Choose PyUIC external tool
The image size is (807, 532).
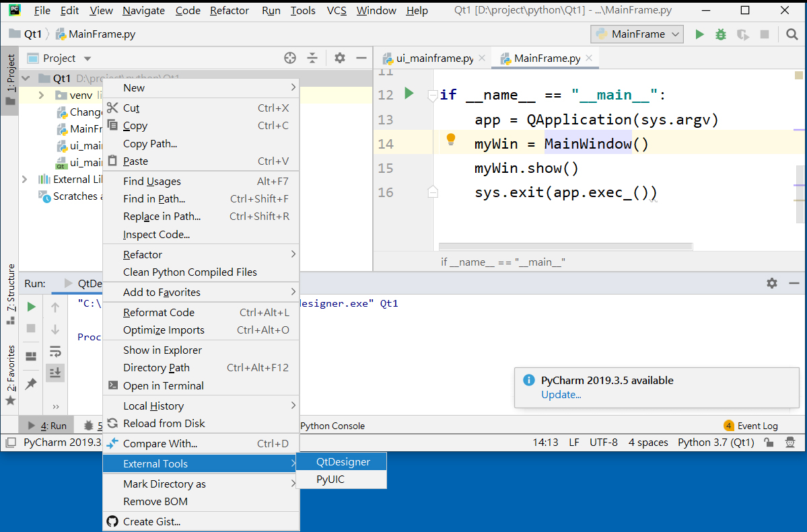coord(341,480)
